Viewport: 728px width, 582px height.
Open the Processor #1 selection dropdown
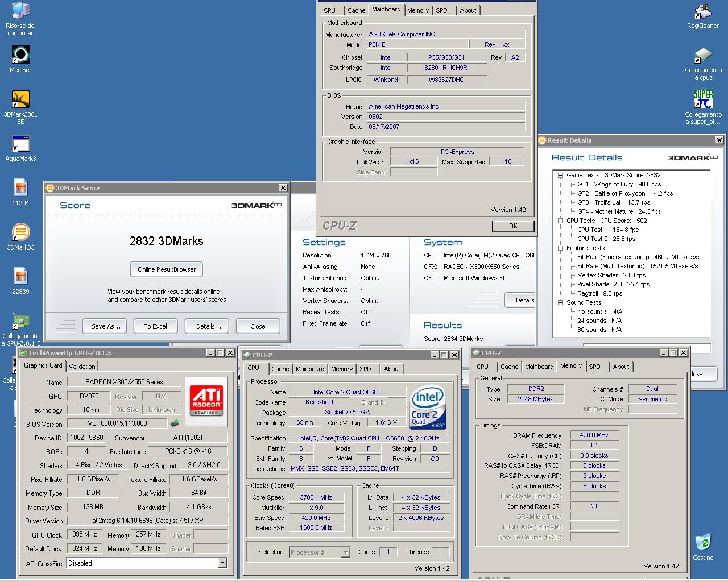[345, 552]
